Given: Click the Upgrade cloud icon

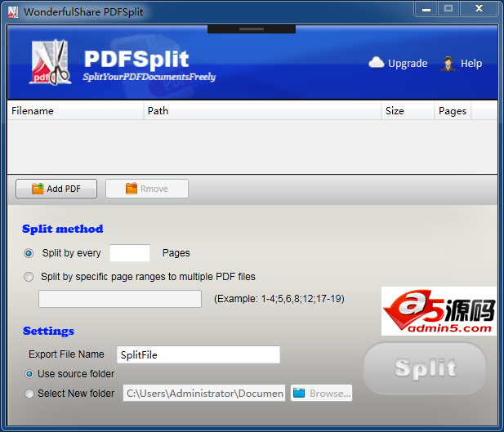Looking at the screenshot, I should pyautogui.click(x=377, y=63).
